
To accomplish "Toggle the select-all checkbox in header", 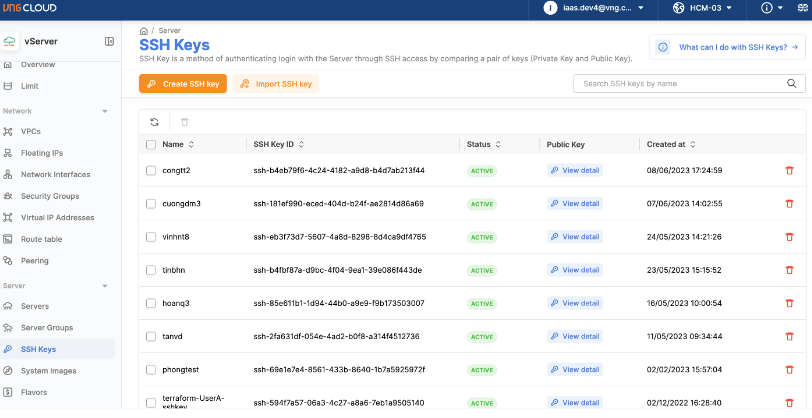I will point(151,145).
